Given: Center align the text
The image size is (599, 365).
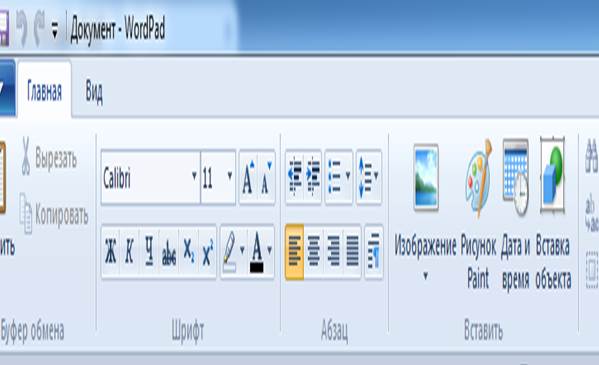Looking at the screenshot, I should tap(314, 251).
